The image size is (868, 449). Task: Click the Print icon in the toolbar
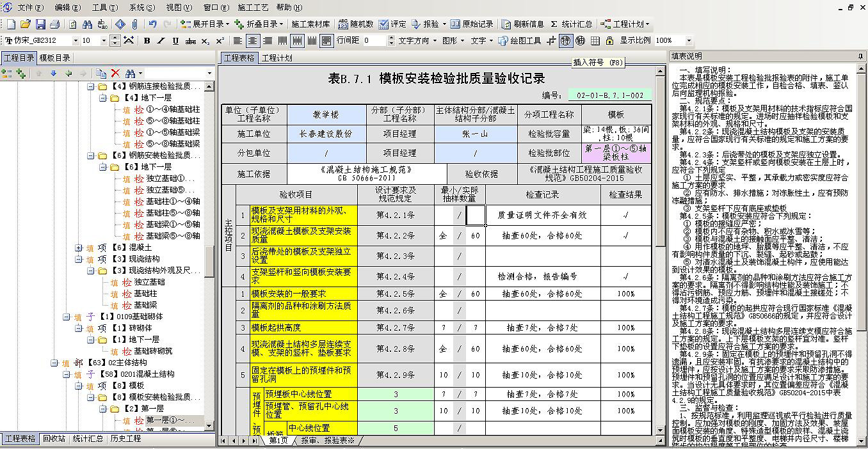pyautogui.click(x=54, y=24)
